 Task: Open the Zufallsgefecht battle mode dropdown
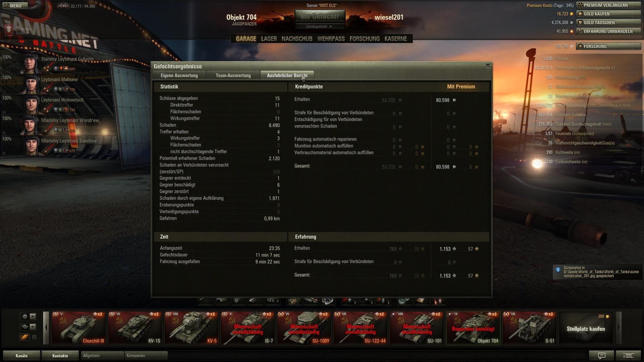pos(319,27)
